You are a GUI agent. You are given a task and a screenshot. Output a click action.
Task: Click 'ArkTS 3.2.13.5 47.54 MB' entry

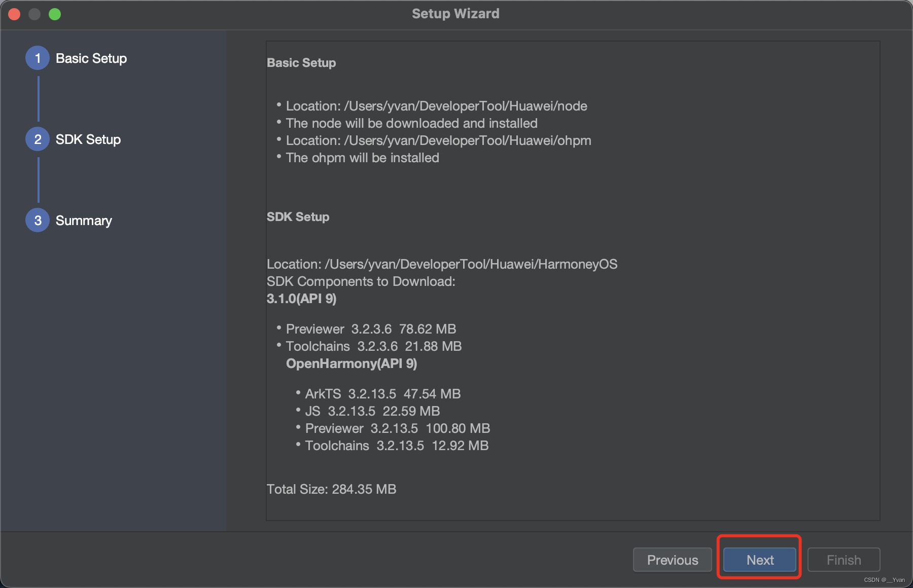click(x=382, y=394)
